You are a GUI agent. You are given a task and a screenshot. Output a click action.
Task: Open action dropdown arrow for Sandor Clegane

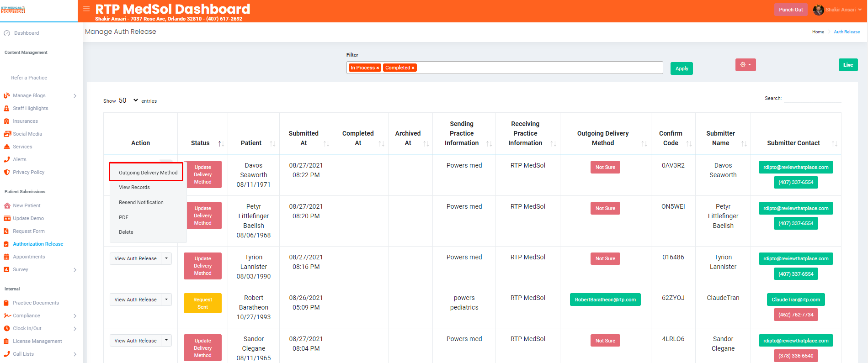166,341
